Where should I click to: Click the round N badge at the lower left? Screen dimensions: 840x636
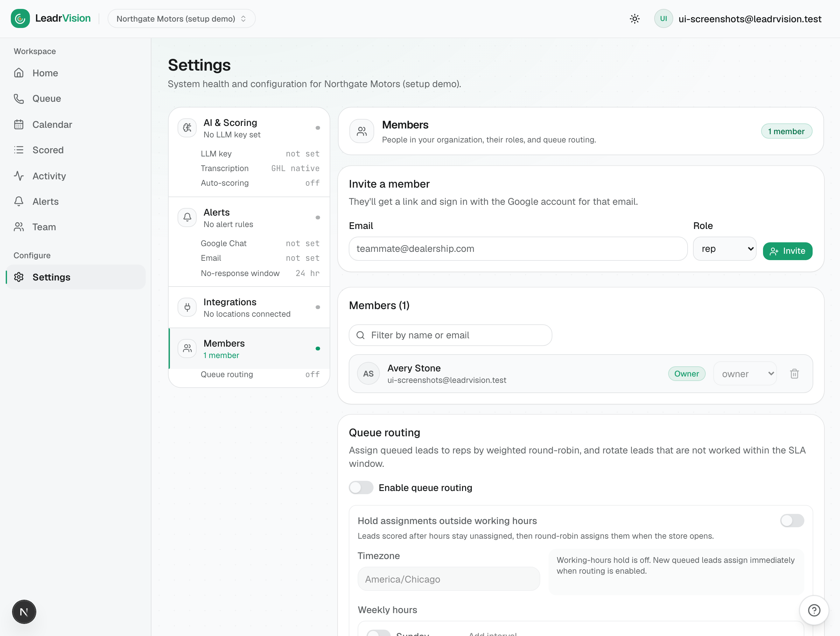click(x=24, y=612)
